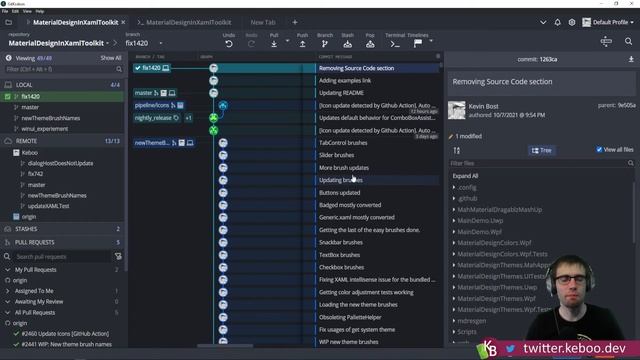Viewport: 640px width, 360px height.
Task: Select the remote dialogHostDoesNotUpdate branch
Action: pos(60,163)
